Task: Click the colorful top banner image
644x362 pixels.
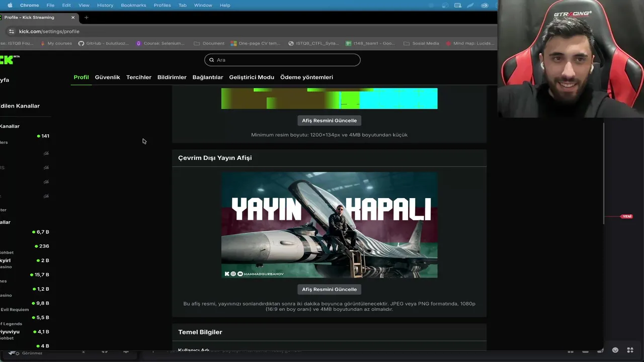Action: (329, 99)
